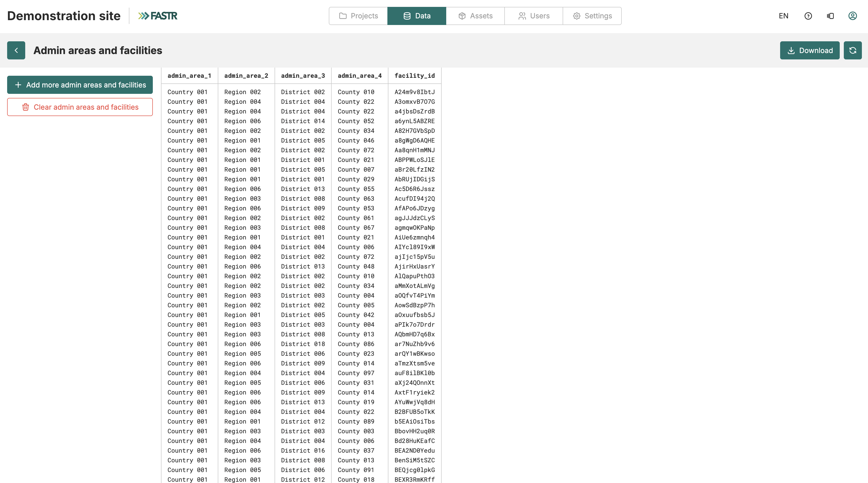Open the EN language selector

click(783, 16)
